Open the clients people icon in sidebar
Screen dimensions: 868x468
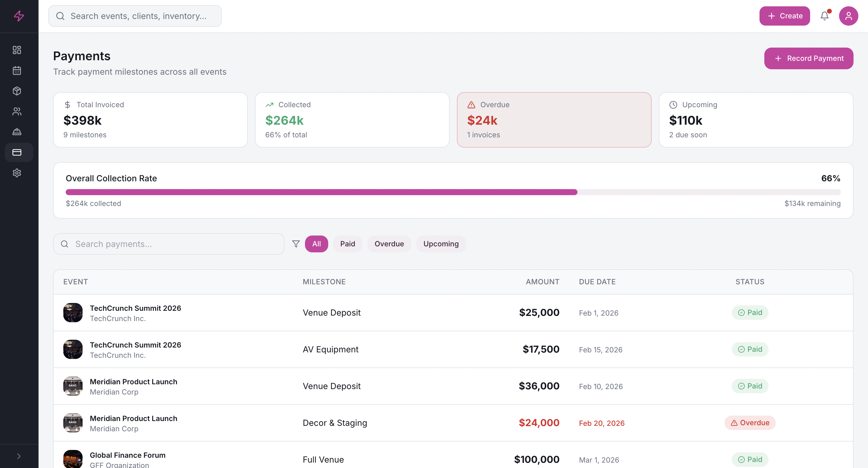[17, 111]
